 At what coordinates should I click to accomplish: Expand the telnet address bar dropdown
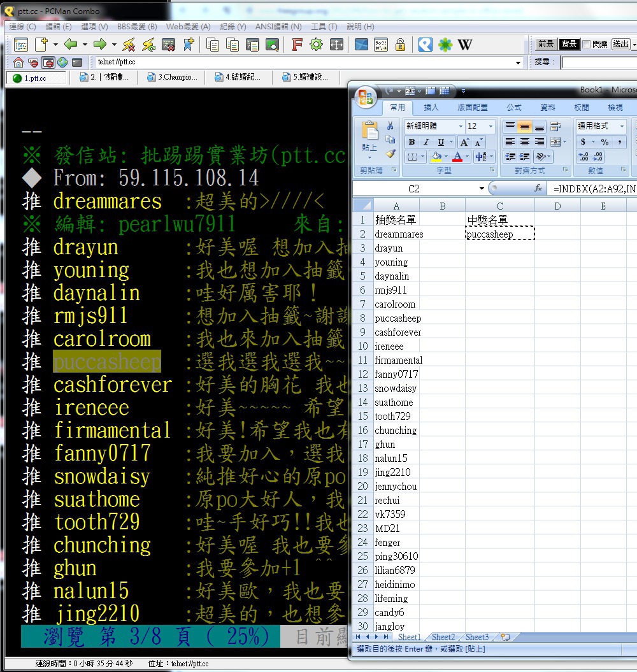coord(518,62)
